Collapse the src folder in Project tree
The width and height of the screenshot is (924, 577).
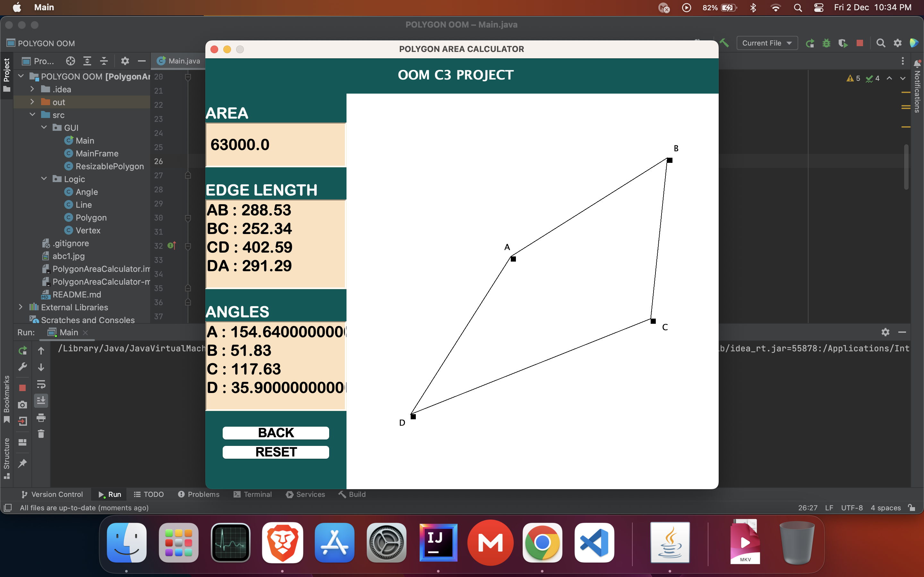[x=32, y=114]
